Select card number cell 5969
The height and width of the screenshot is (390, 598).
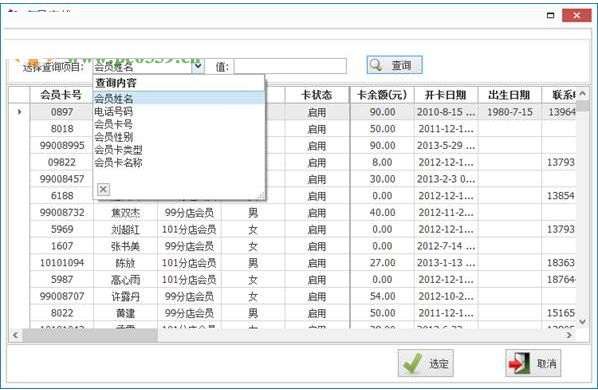(x=61, y=229)
